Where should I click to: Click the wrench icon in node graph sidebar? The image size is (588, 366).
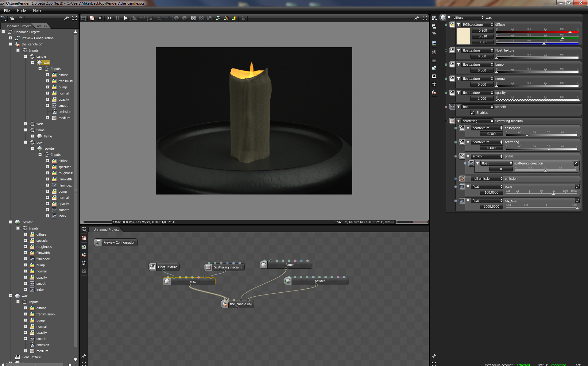[84, 356]
